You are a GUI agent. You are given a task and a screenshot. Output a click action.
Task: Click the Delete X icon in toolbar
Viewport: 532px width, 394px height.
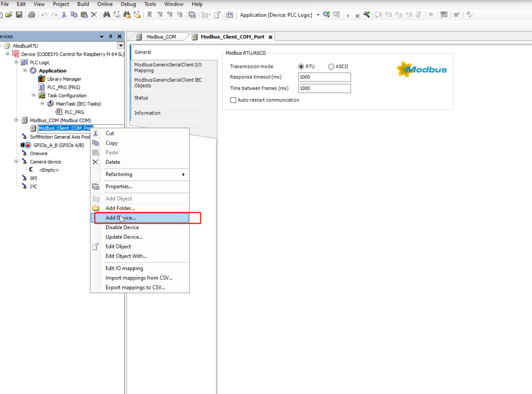click(94, 15)
